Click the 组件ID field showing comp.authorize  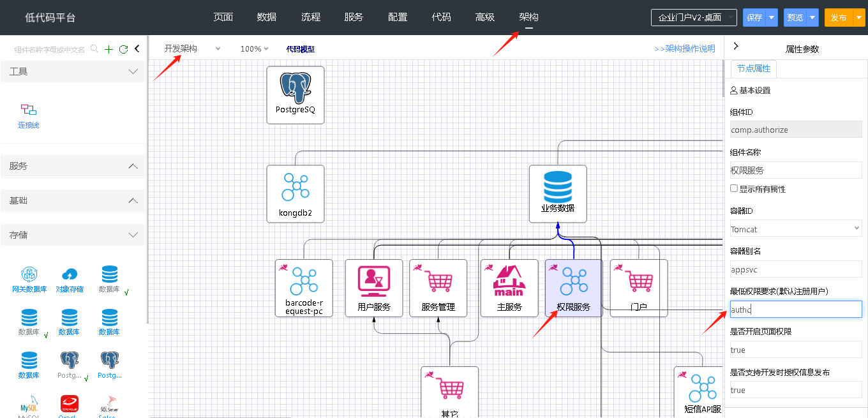coord(796,130)
